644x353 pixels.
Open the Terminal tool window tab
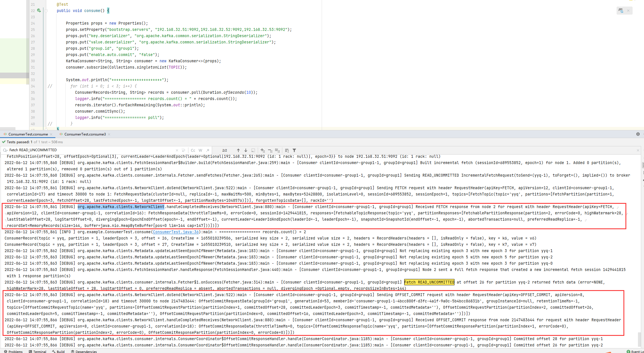(37, 351)
